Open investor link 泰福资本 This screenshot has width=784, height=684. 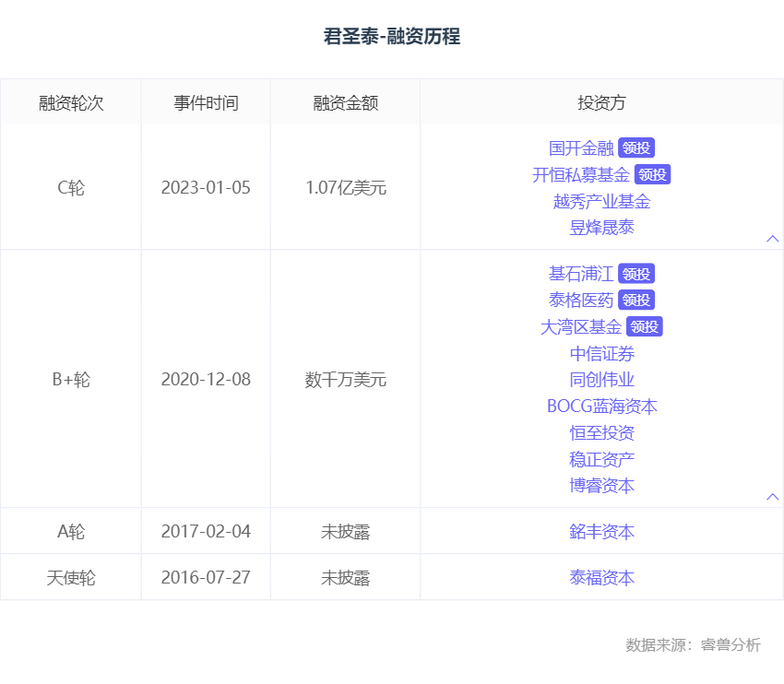(x=602, y=578)
